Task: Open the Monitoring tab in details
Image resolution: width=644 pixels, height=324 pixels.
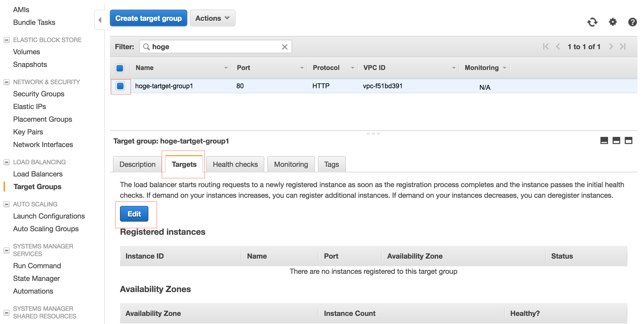Action: click(x=291, y=164)
